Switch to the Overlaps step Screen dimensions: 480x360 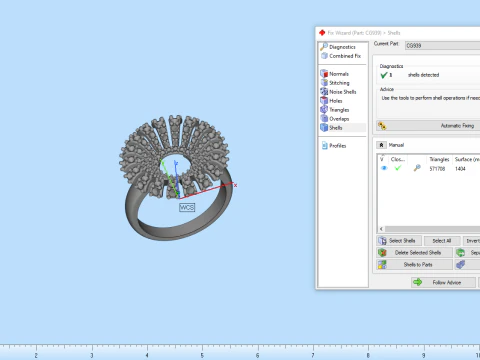335,119
